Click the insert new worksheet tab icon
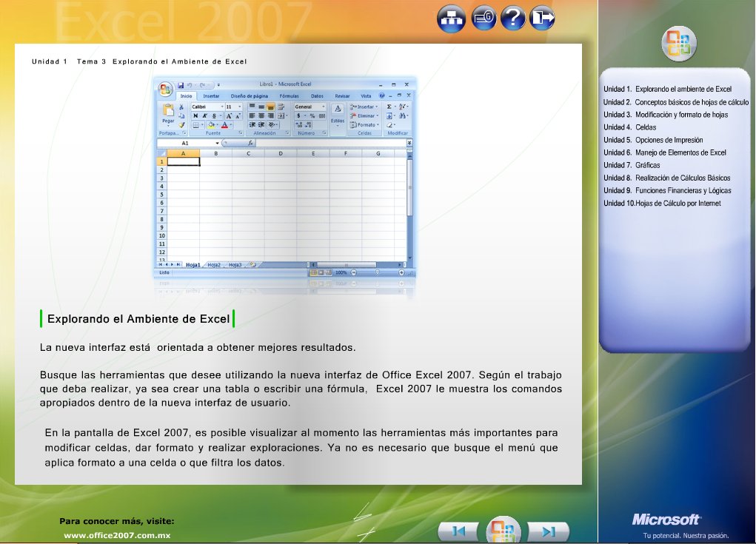This screenshot has height=544, width=756. pyautogui.click(x=253, y=265)
